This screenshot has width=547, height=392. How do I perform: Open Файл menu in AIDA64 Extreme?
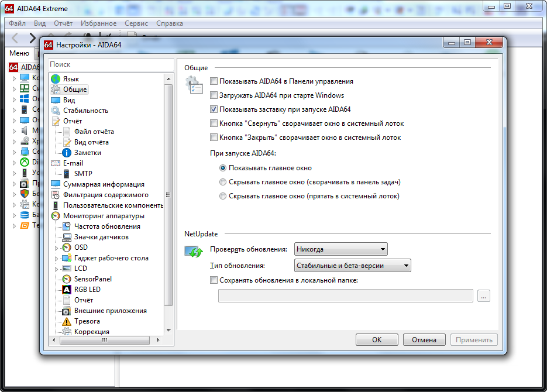(x=17, y=23)
